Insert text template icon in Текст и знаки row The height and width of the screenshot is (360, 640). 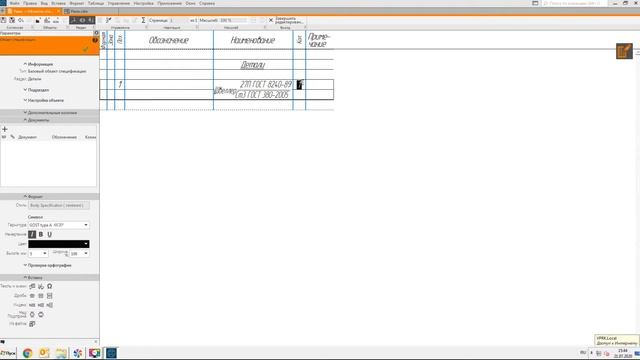(32, 286)
